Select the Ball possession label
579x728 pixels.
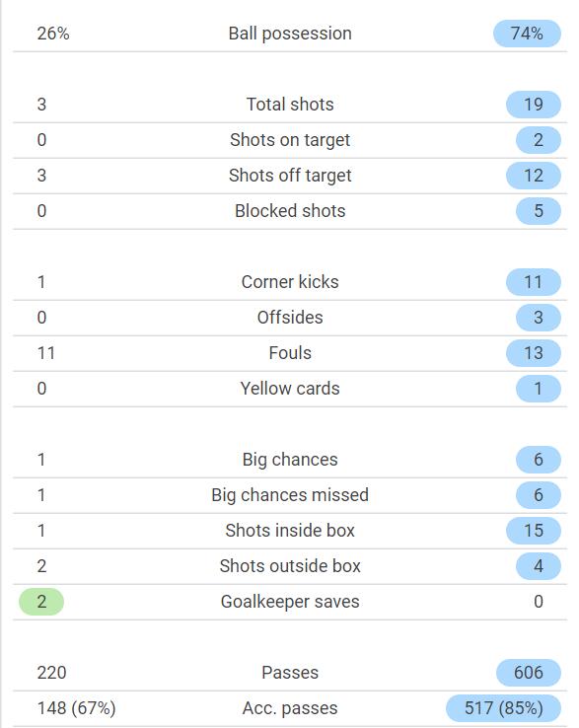click(290, 34)
